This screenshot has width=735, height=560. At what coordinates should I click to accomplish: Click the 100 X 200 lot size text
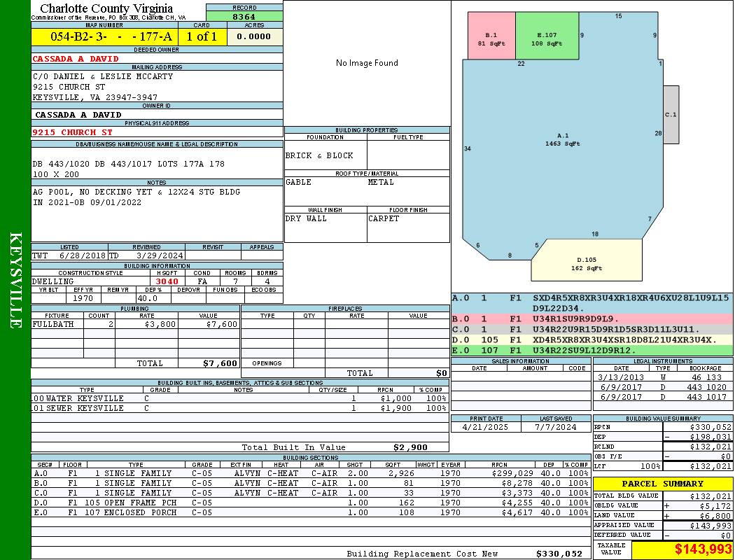pyautogui.click(x=56, y=174)
